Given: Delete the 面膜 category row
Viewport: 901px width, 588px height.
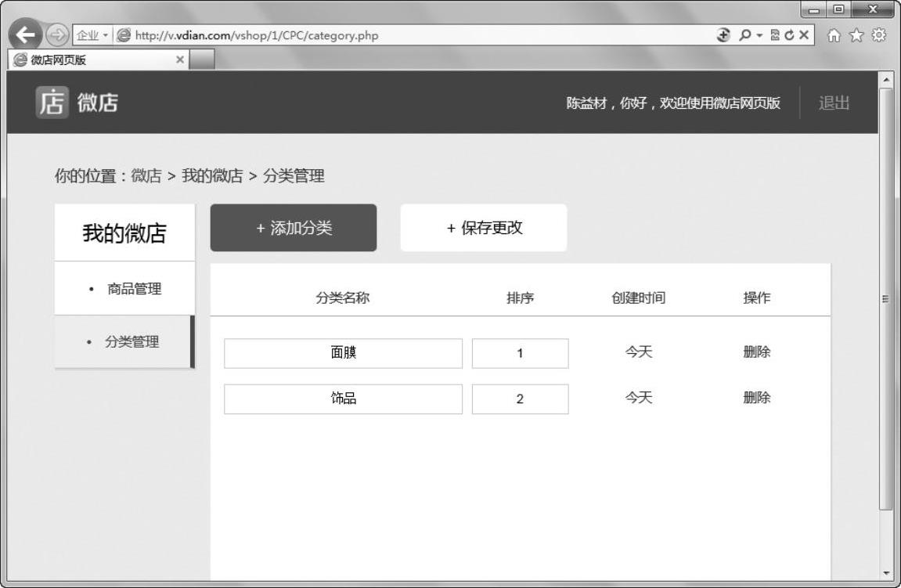Looking at the screenshot, I should [756, 352].
